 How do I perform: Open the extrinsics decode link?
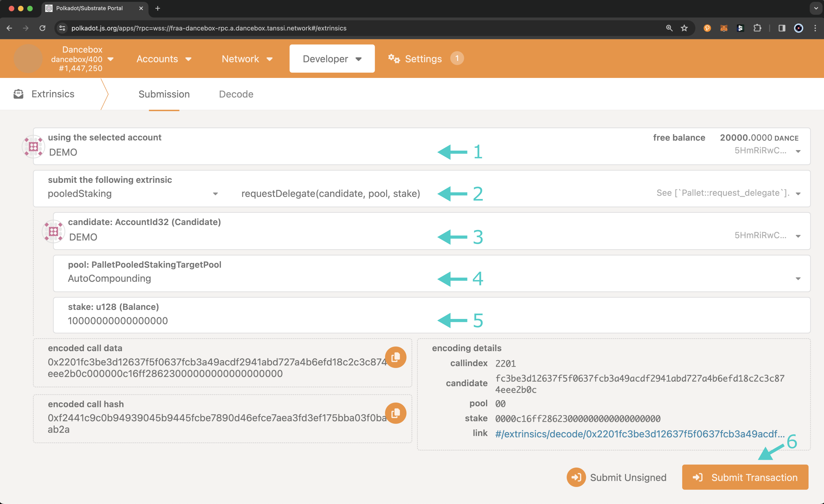(639, 434)
